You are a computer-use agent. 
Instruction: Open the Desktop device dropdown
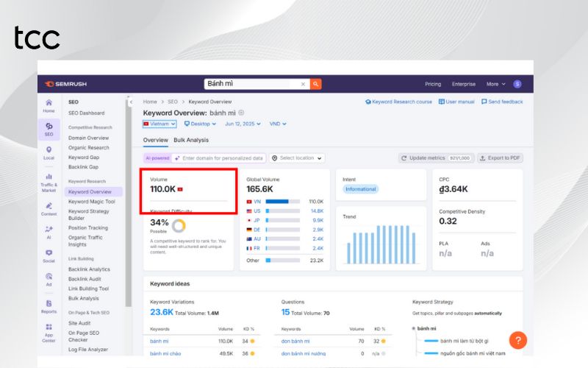click(x=200, y=124)
